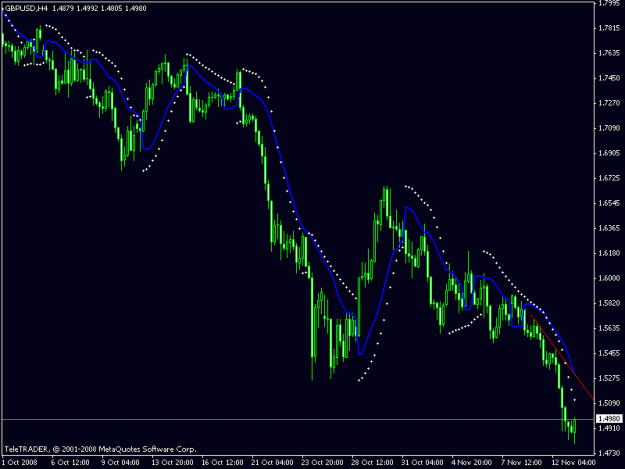Click price scale value 1.5455
This screenshot has height=469, width=625.
click(609, 353)
